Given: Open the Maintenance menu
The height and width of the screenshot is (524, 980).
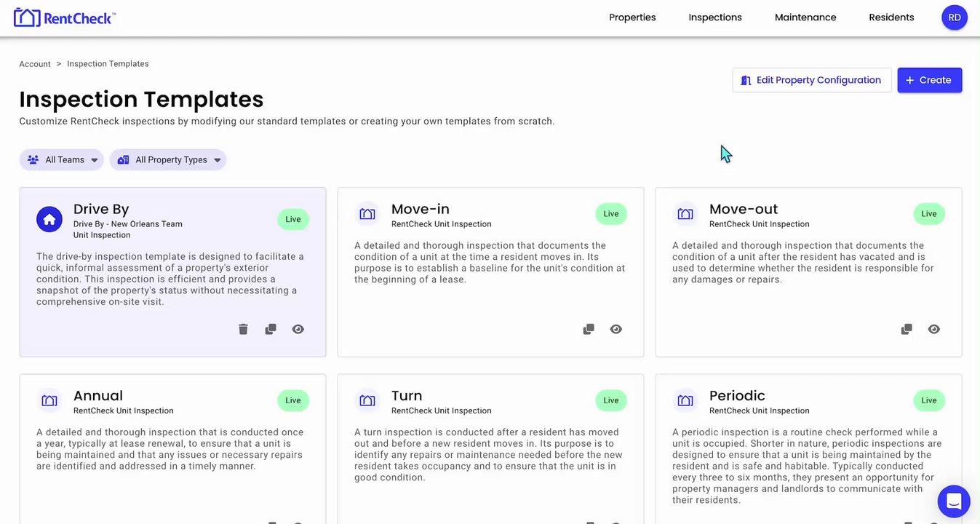Looking at the screenshot, I should tap(805, 17).
